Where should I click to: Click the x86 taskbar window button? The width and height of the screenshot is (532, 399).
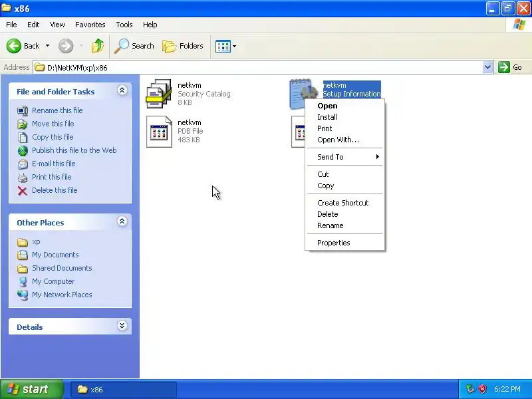click(x=124, y=390)
